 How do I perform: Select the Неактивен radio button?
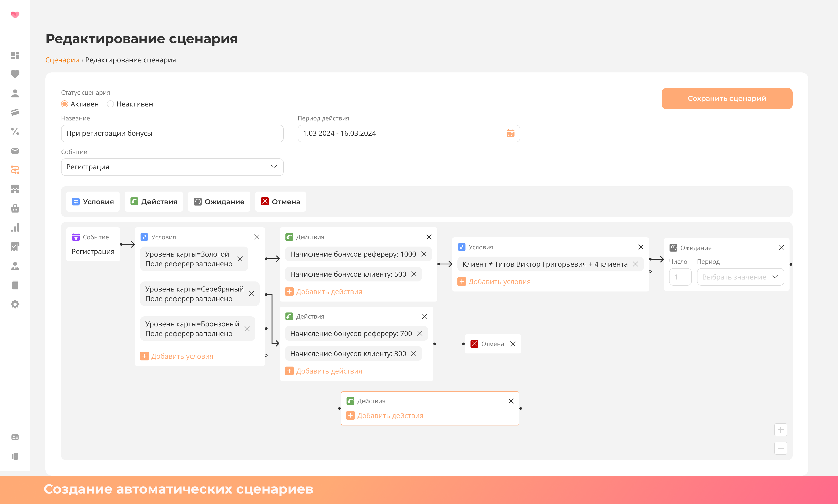(110, 104)
